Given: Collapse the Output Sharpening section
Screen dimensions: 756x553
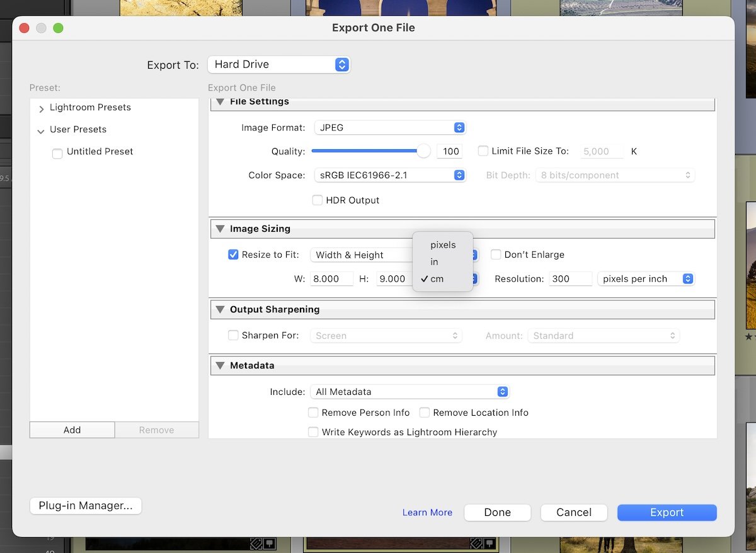Looking at the screenshot, I should pos(220,309).
